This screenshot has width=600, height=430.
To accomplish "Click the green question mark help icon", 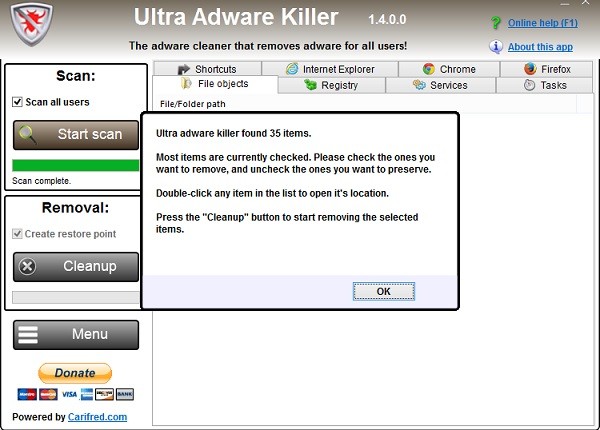I will pos(496,23).
